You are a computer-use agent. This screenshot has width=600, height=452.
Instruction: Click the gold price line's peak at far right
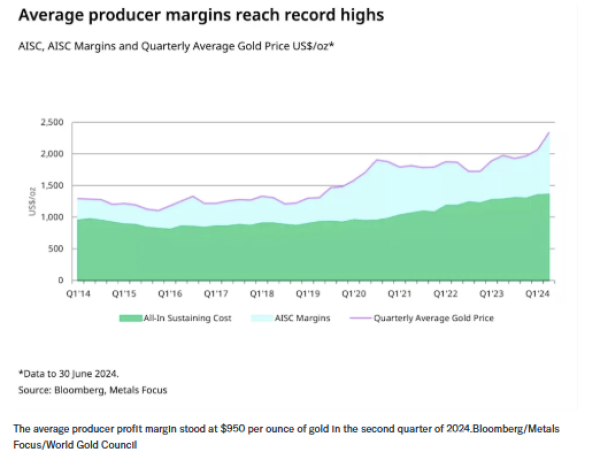click(x=548, y=133)
